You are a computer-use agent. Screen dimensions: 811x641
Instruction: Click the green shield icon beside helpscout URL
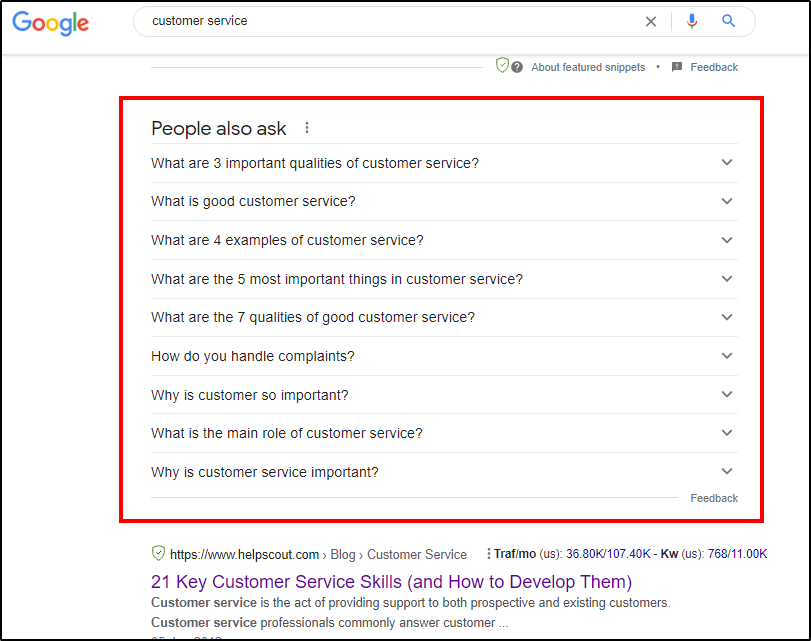click(158, 553)
